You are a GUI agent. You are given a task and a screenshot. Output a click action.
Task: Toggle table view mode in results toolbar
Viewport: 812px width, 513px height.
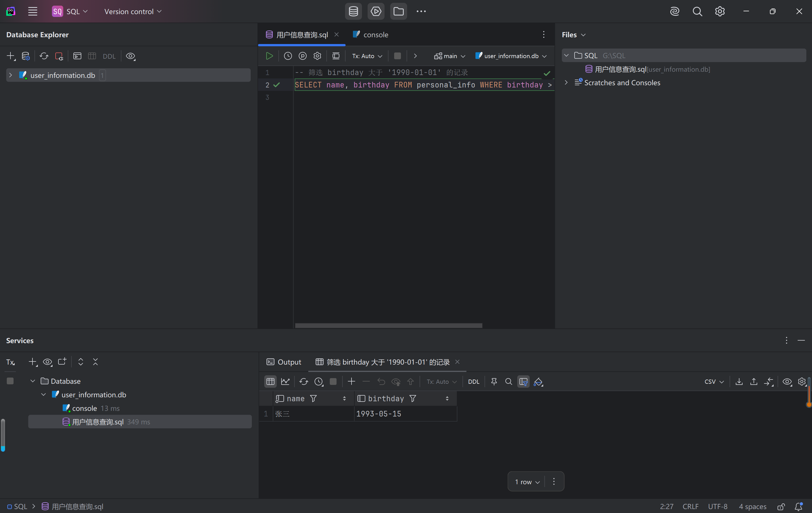point(270,382)
